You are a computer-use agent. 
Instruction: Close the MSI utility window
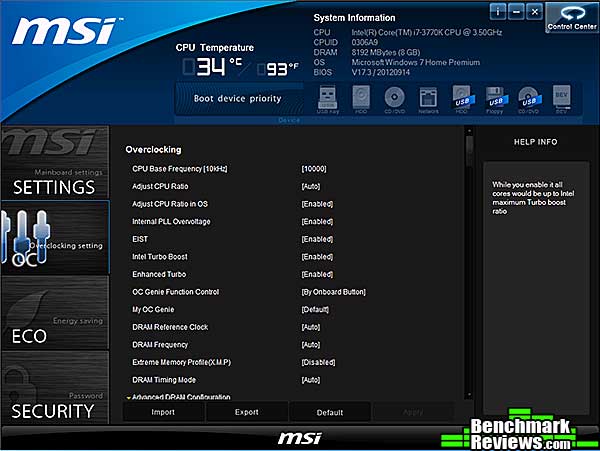[535, 12]
